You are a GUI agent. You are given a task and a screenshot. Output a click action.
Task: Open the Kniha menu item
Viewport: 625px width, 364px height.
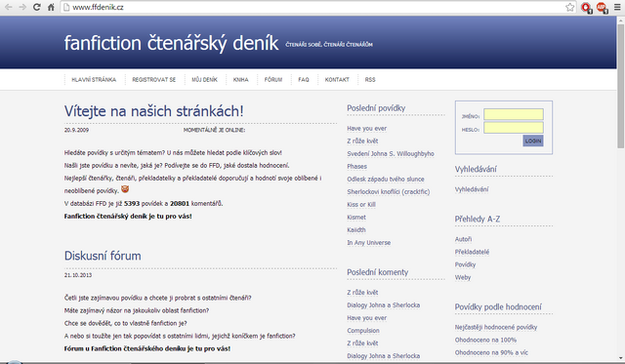[241, 80]
